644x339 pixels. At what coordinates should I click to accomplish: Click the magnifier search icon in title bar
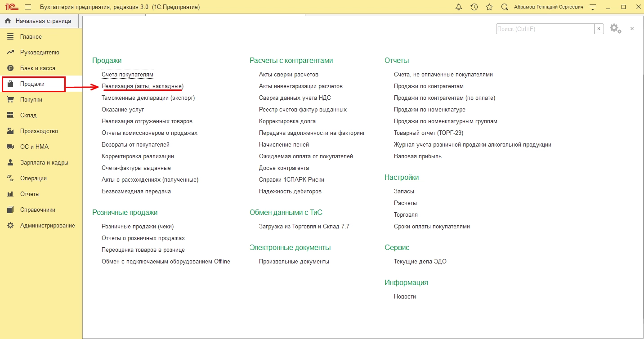pyautogui.click(x=505, y=7)
